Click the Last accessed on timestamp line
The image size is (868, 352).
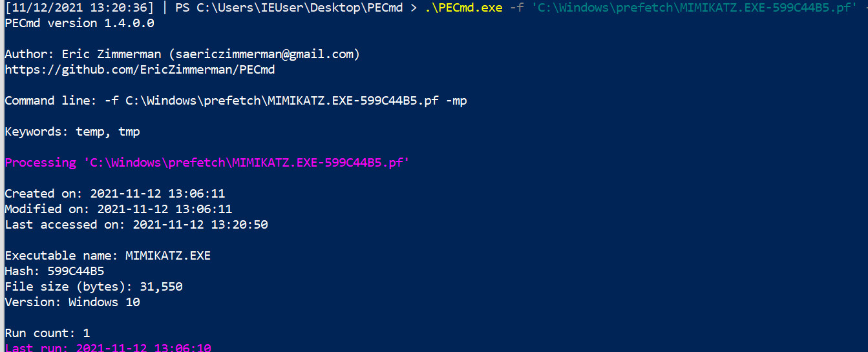pos(136,225)
